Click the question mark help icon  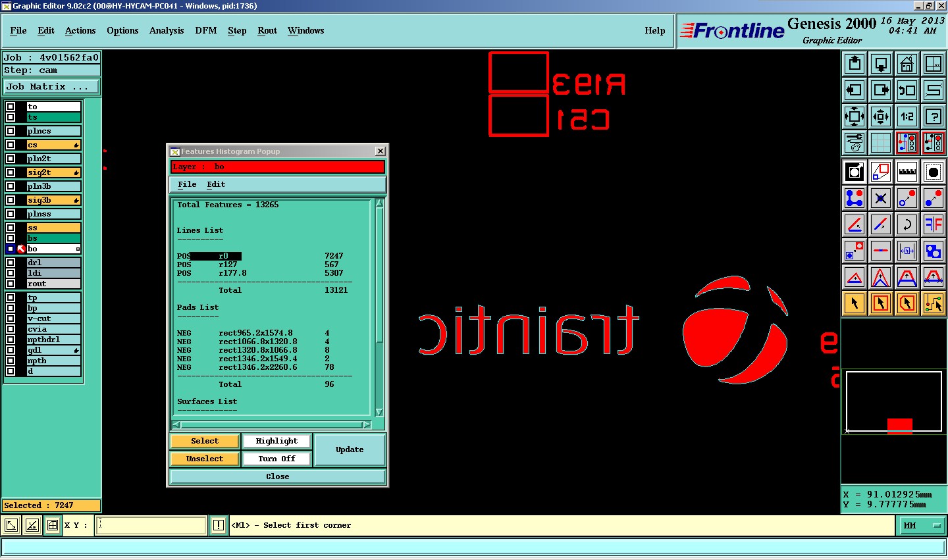(934, 116)
